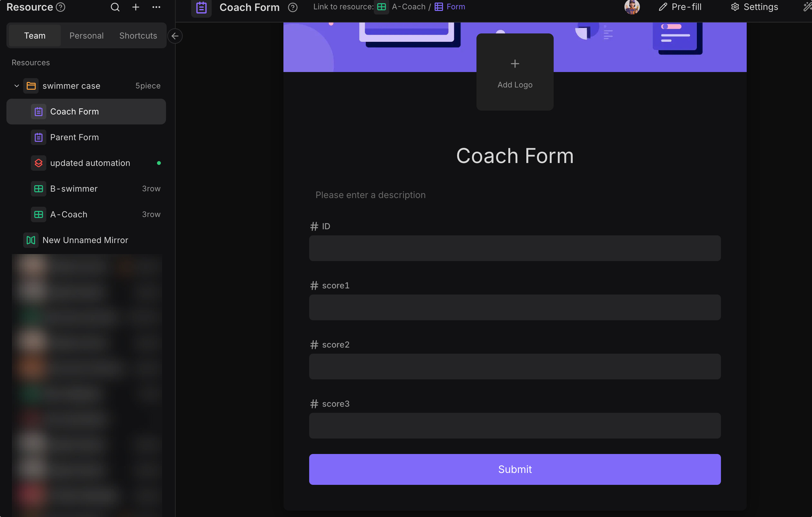Click the Pre-fill button
This screenshot has height=517, width=812.
tap(680, 7)
